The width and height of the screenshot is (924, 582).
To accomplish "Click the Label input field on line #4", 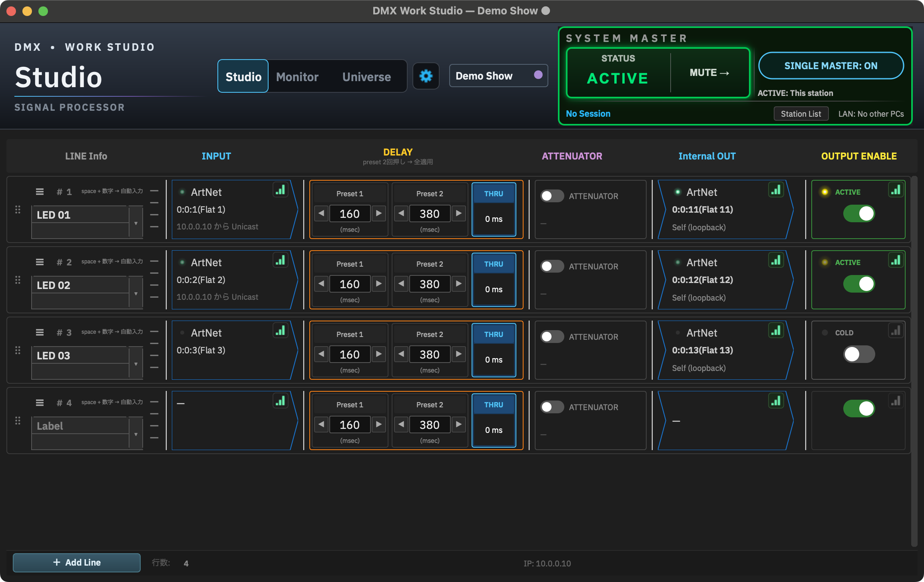I will pos(80,426).
